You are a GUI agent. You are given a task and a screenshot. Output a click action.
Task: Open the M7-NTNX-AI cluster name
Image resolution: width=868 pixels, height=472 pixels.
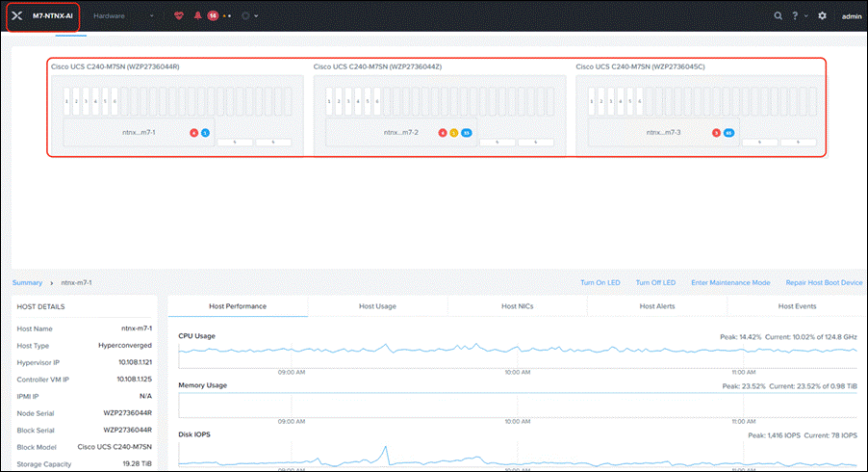pos(53,16)
